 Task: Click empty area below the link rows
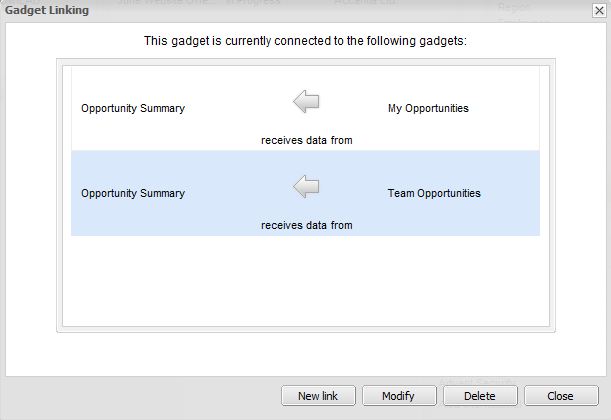pos(305,280)
